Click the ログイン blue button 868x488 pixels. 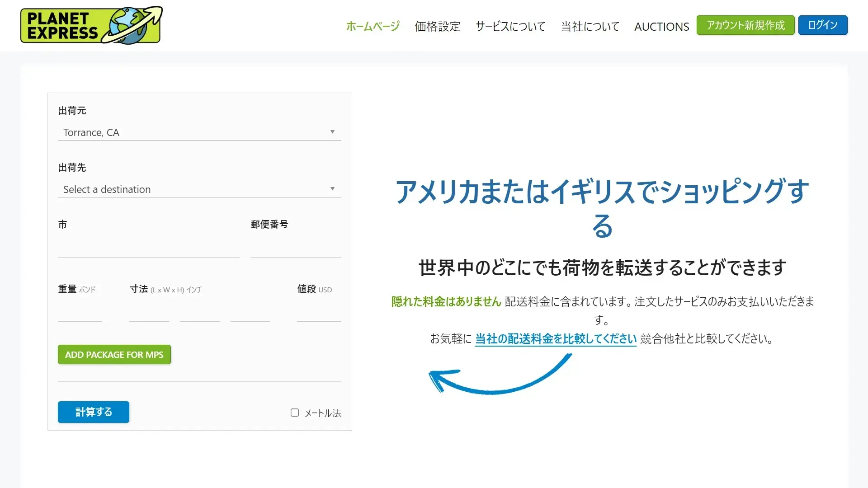822,25
